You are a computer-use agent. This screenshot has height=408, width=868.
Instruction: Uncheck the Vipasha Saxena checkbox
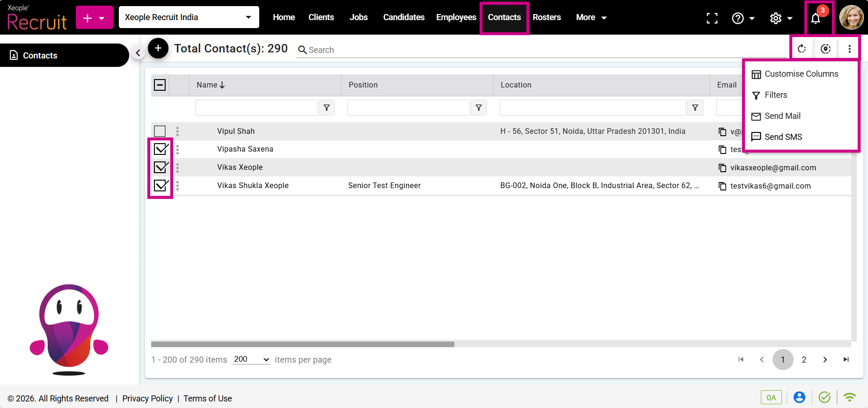pos(160,149)
